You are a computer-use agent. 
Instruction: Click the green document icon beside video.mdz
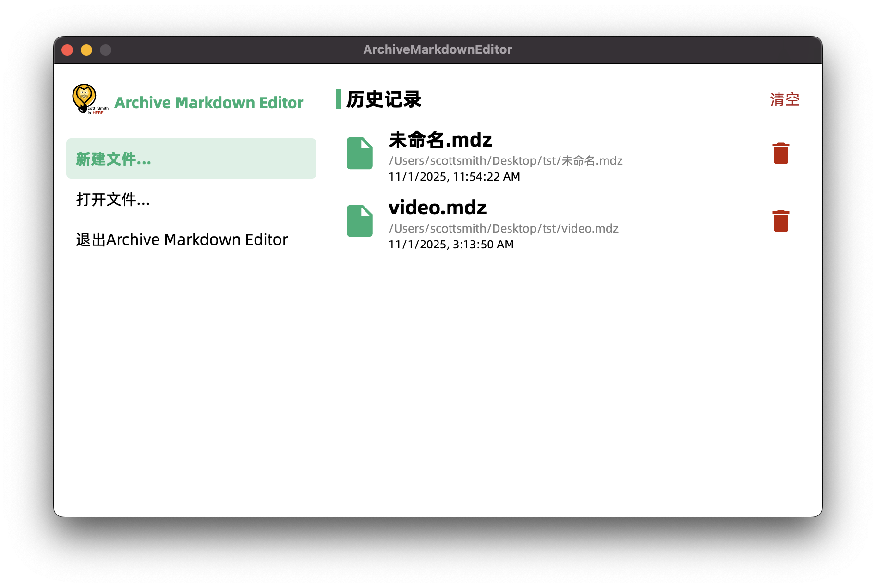[x=360, y=221]
